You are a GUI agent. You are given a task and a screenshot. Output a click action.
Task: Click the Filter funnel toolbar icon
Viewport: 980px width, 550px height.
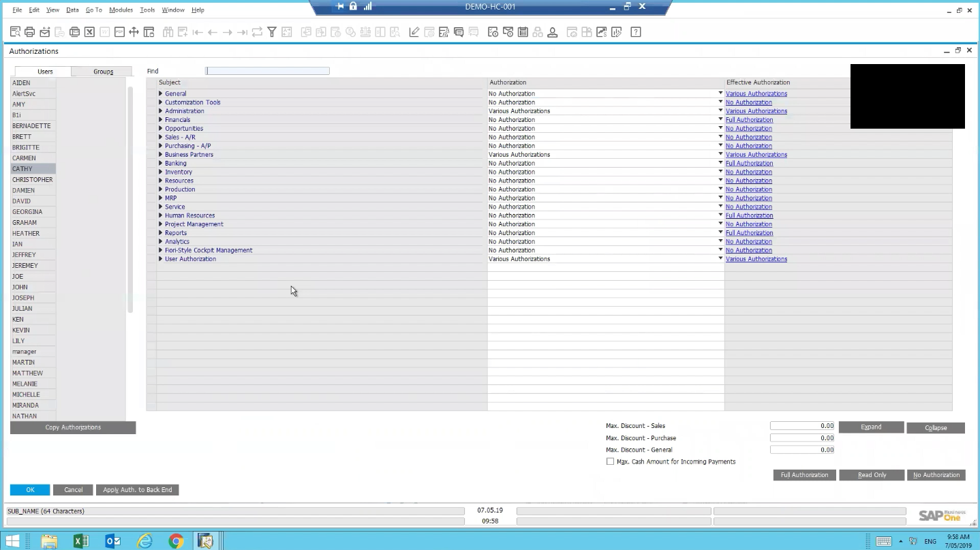click(271, 32)
